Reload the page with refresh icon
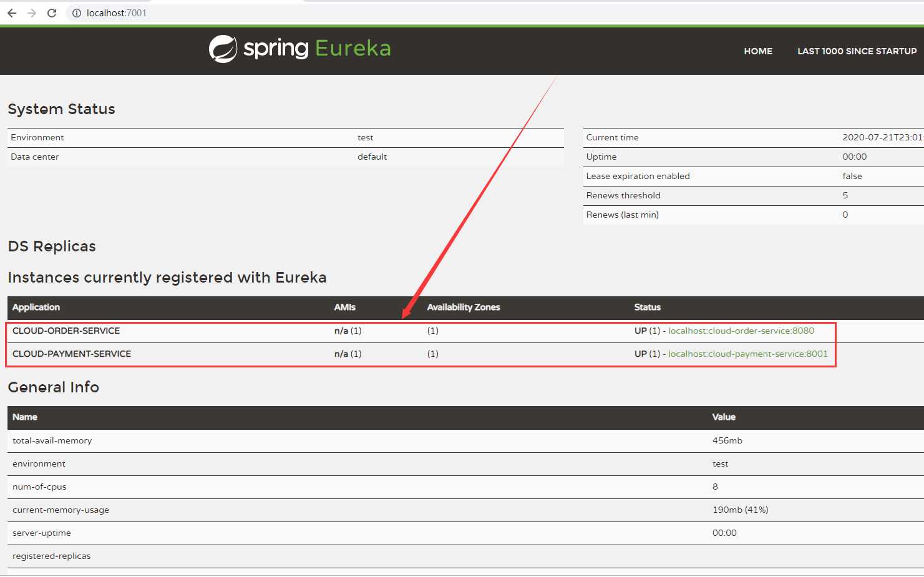 coord(52,13)
